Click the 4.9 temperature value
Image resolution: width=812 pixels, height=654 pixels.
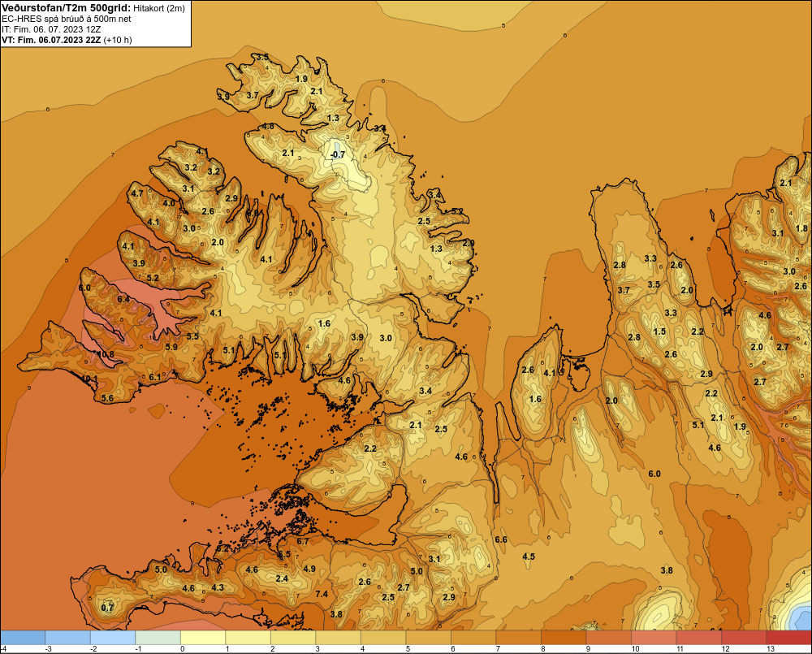pos(309,569)
